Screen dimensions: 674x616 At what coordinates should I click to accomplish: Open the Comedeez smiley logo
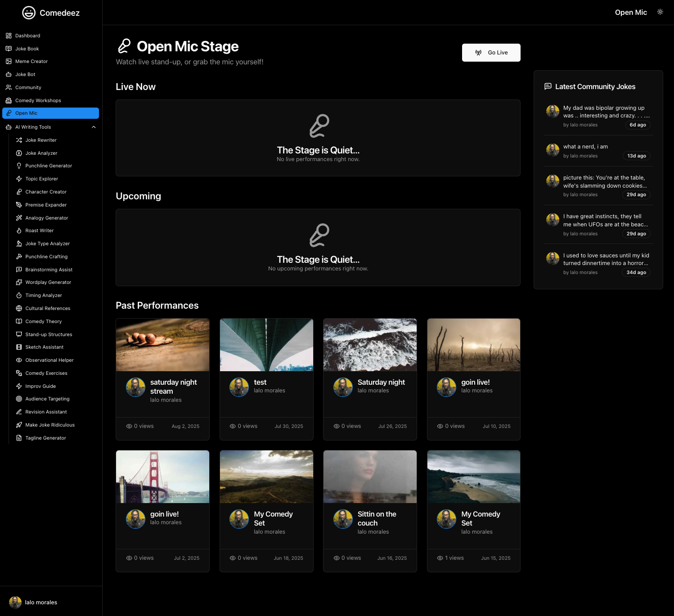point(29,13)
